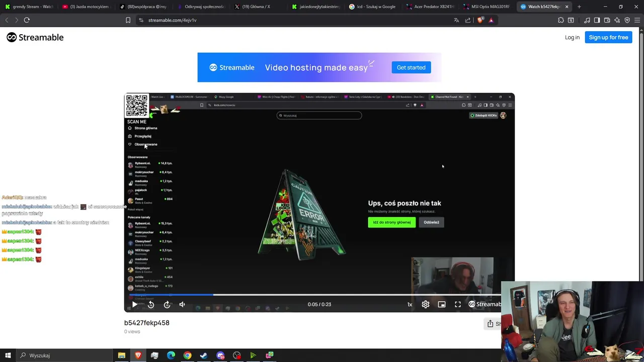
Task: Click the Odśwież button in video
Action: click(431, 222)
